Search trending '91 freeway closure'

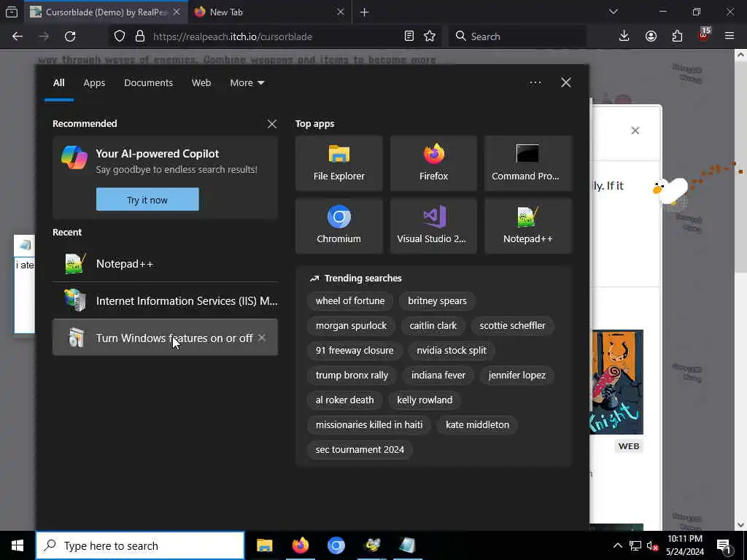(x=355, y=351)
